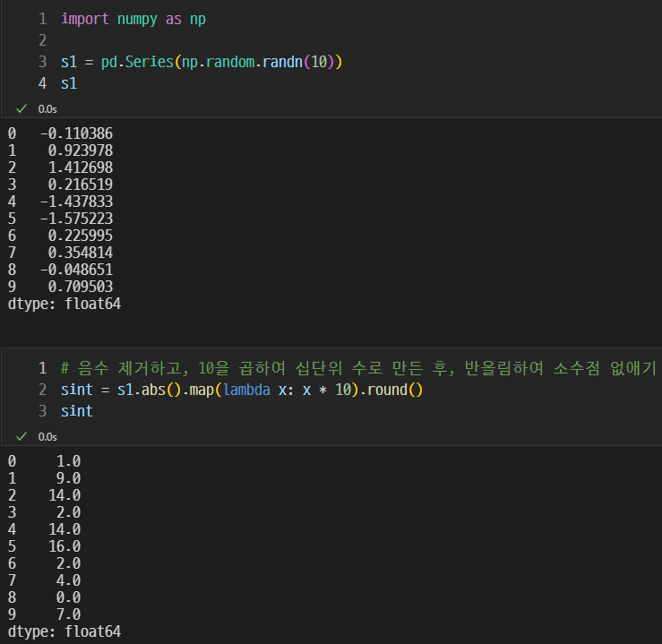Click output value -1.575223
The height and width of the screenshot is (644, 662).
click(x=76, y=219)
